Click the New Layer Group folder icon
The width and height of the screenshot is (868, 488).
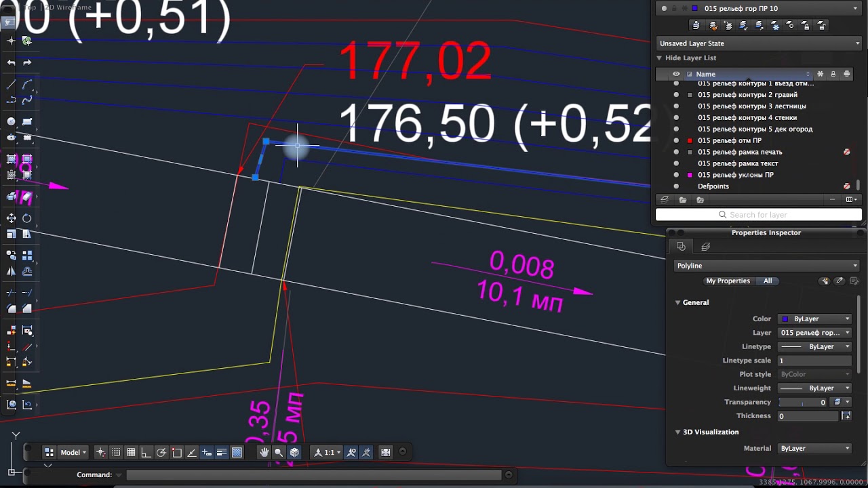point(683,200)
